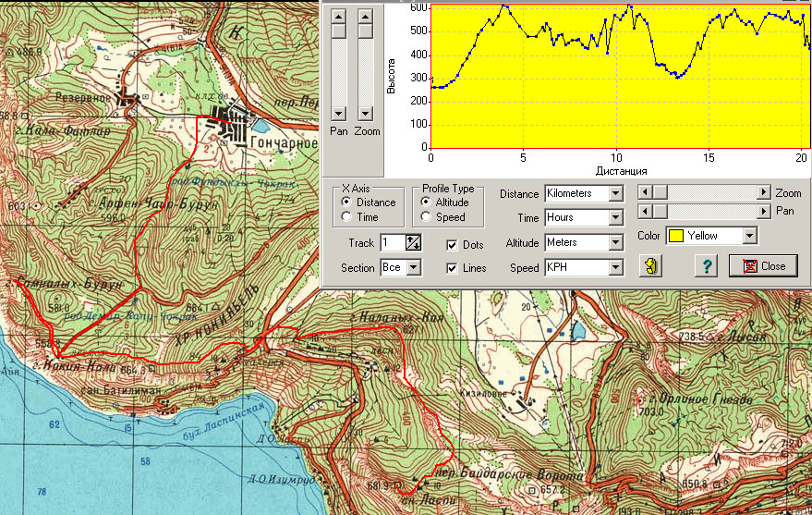Image resolution: width=812 pixels, height=515 pixels.
Task: Click the г. Лысая label on the map
Action: click(741, 337)
